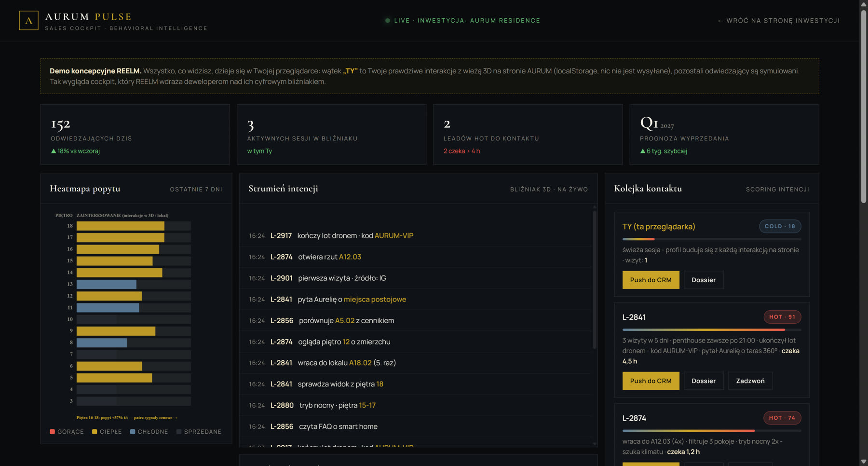Select the floor 18 heatmap bar

click(121, 226)
